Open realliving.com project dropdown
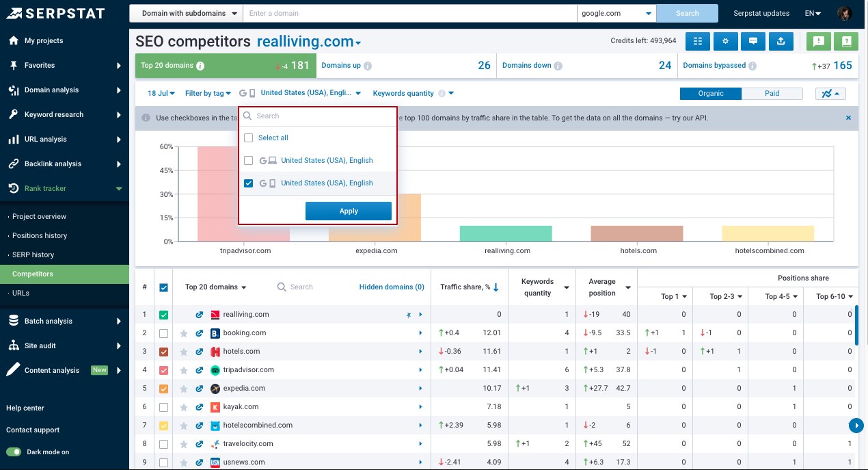This screenshot has width=868, height=470. [x=309, y=42]
